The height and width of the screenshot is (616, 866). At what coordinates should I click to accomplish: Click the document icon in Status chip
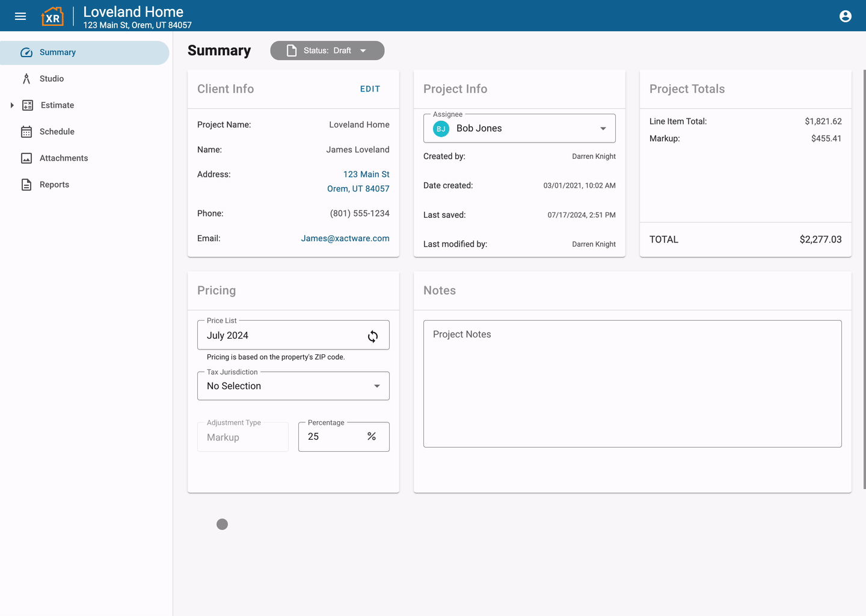[292, 51]
